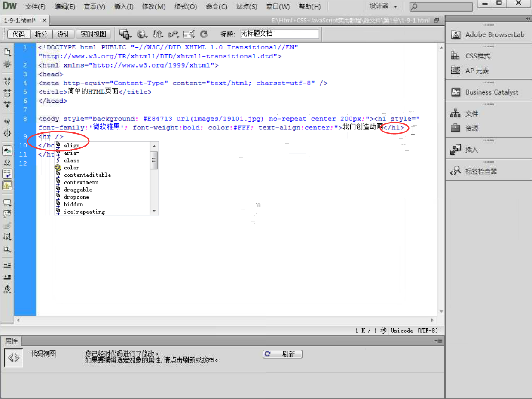
Task: Open the 属性 panel options menu
Action: pos(438,341)
